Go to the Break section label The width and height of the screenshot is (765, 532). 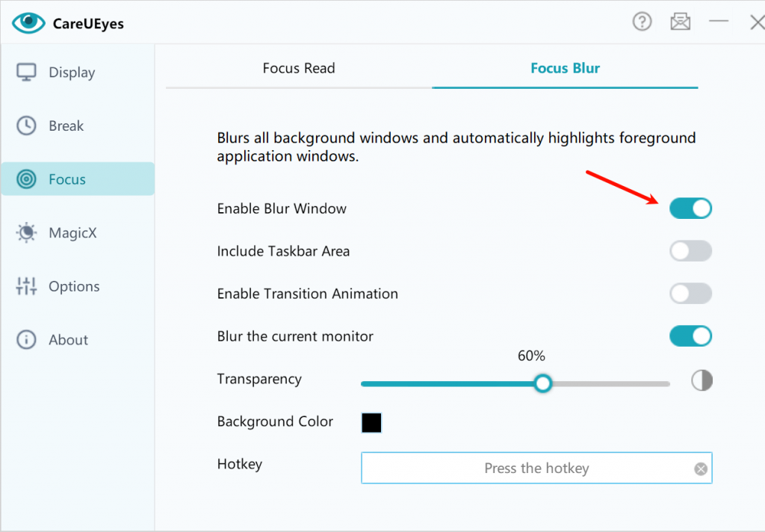click(66, 126)
